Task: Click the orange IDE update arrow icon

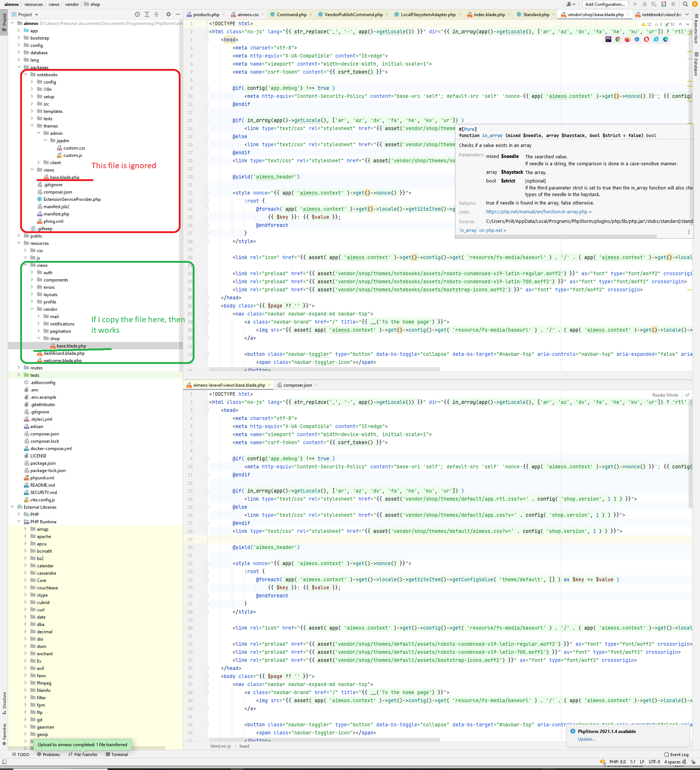Action: tap(695, 4)
